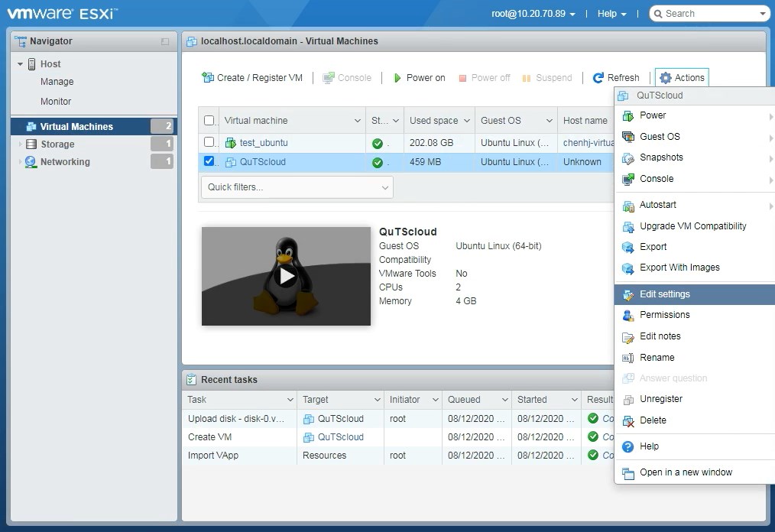
Task: Click the Snapshots icon in Actions menu
Action: pos(628,157)
